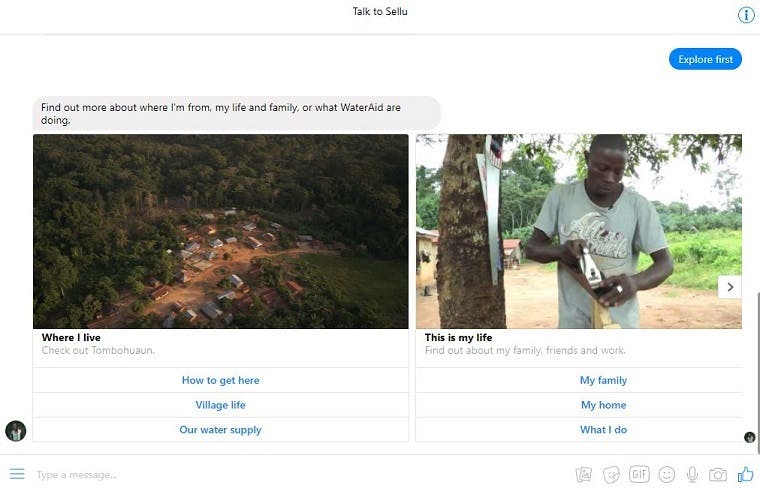The width and height of the screenshot is (760, 488).
Task: Open the sticker picker
Action: click(x=612, y=474)
